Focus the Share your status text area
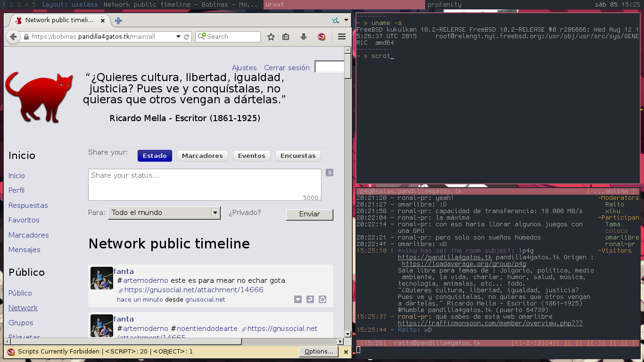 coord(205,185)
